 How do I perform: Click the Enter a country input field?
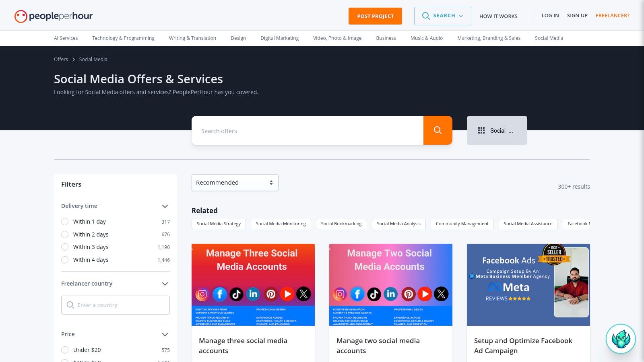click(x=116, y=305)
